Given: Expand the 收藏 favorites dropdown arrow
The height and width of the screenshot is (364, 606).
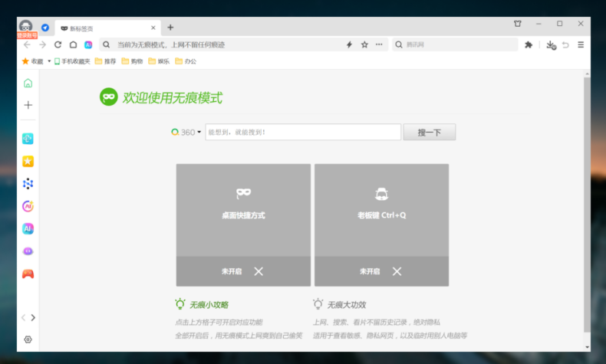Looking at the screenshot, I should click(49, 61).
